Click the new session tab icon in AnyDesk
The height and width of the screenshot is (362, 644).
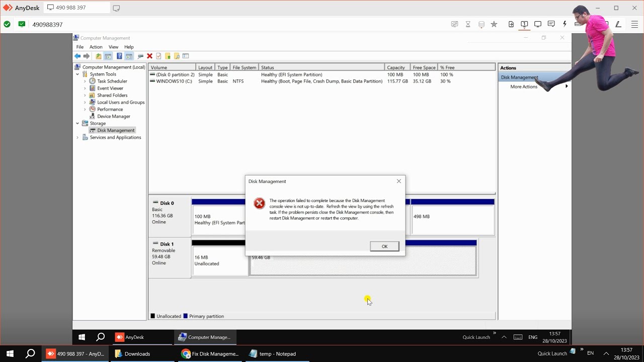(116, 8)
